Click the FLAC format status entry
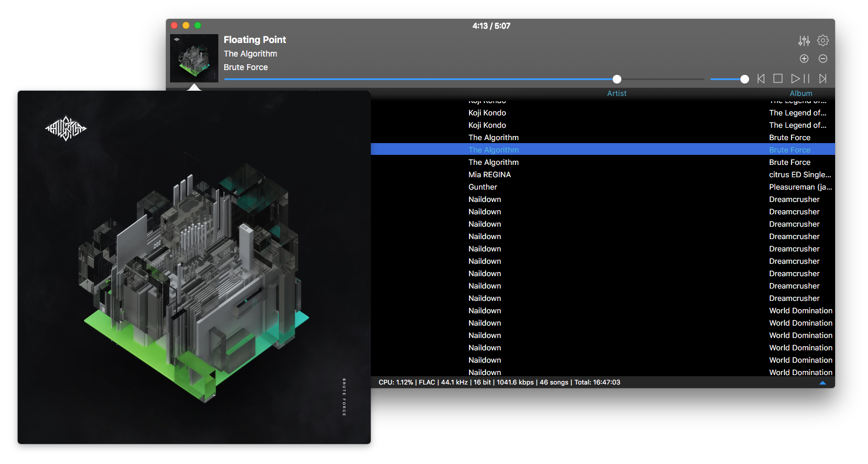The image size is (868, 464). pos(427,382)
